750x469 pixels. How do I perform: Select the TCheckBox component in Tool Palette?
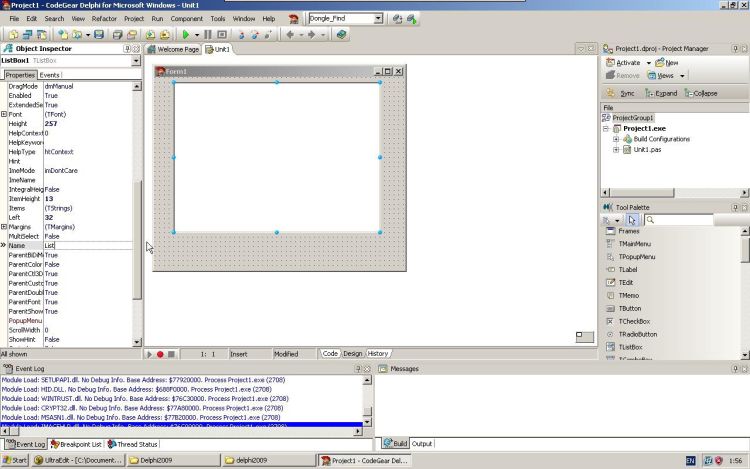click(634, 321)
